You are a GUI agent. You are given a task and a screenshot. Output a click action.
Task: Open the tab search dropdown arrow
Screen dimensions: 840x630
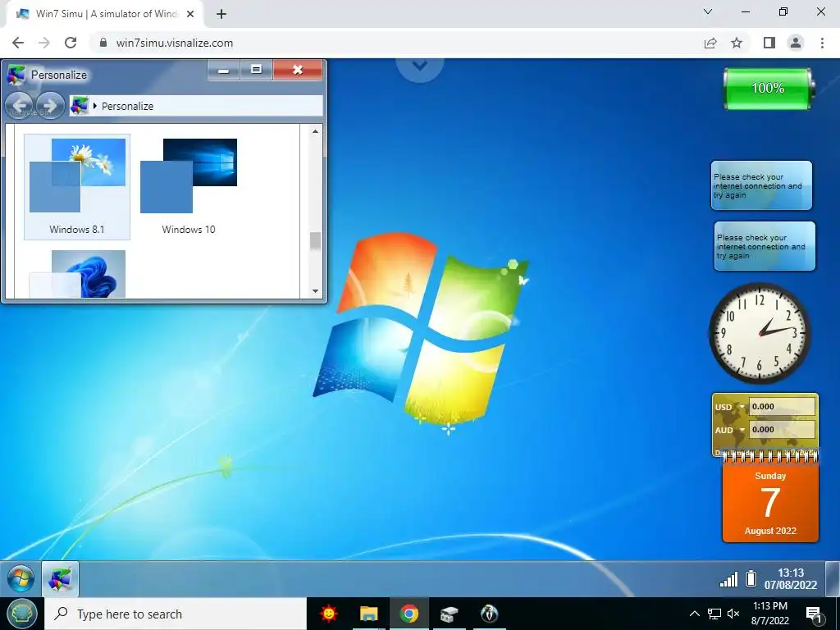pyautogui.click(x=708, y=11)
